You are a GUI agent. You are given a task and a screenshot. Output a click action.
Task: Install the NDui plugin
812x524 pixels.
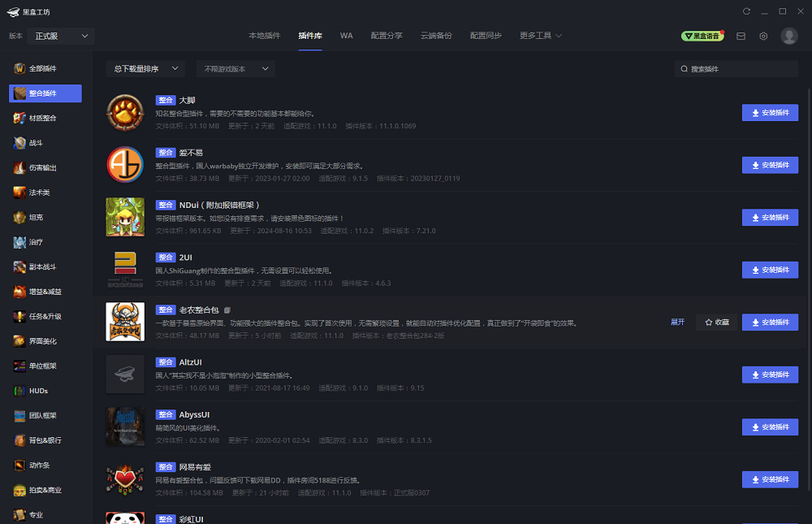pos(769,217)
